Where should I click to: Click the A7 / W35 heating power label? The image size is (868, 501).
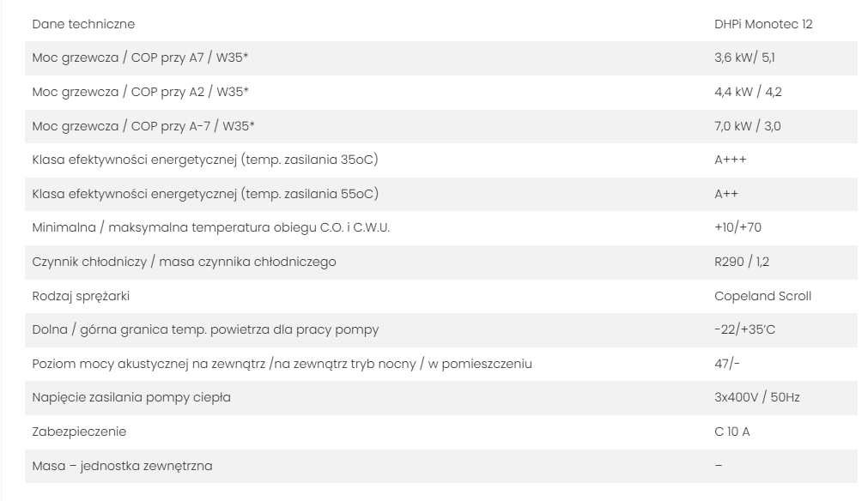[143, 58]
